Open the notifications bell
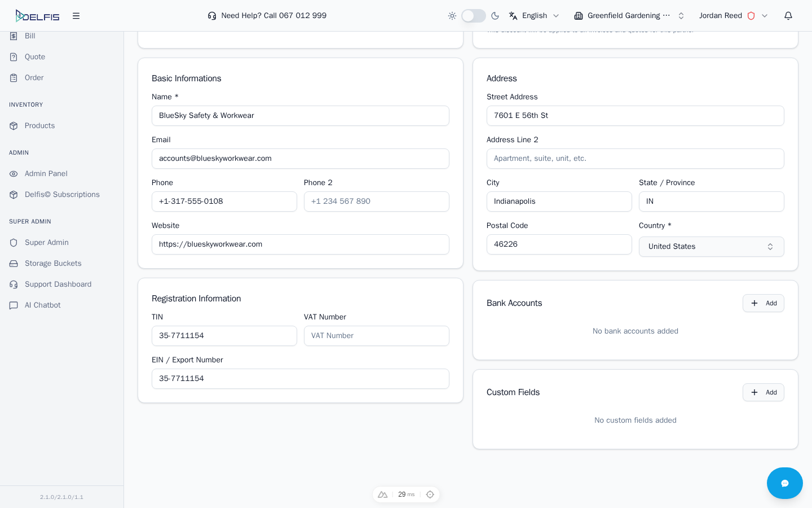812x508 pixels. [788, 16]
